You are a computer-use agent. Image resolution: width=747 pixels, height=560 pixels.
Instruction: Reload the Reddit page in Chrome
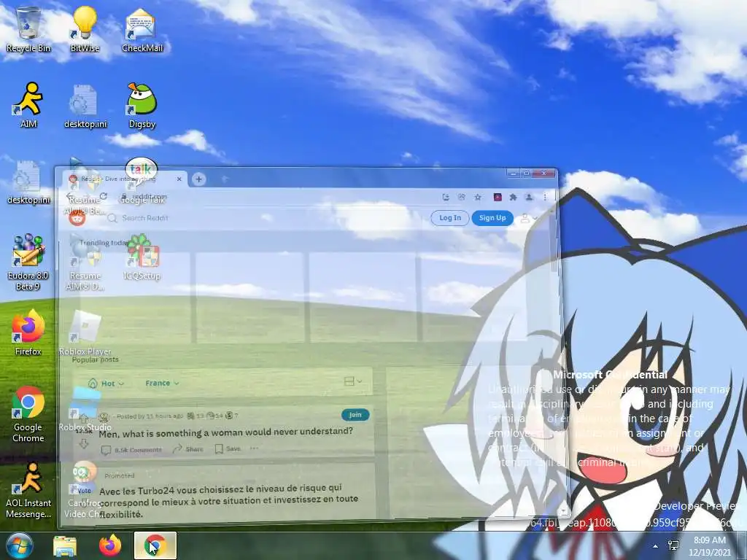[x=104, y=196]
